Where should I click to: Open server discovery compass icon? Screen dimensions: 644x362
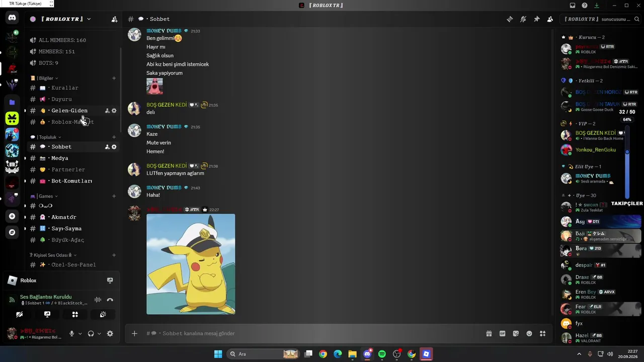pyautogui.click(x=12, y=232)
